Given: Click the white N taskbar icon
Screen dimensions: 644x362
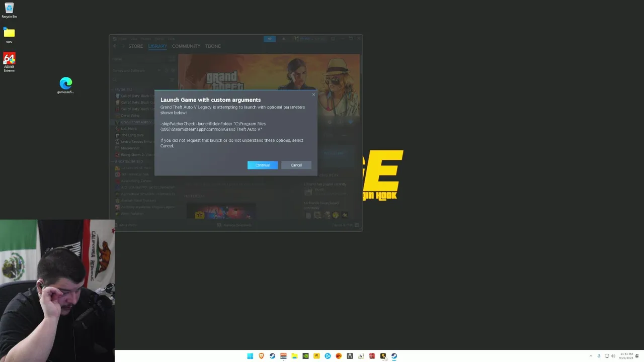Looking at the screenshot, I should (361, 356).
